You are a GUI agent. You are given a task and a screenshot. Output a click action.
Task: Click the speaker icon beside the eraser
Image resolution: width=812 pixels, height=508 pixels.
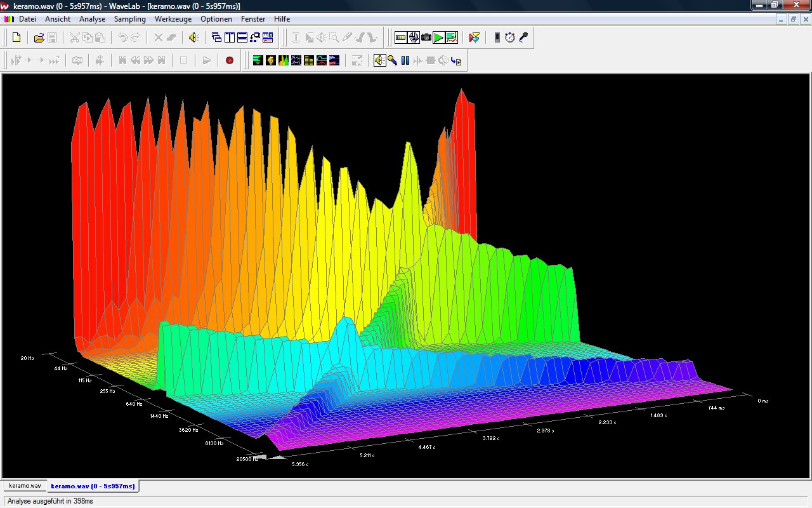coord(193,37)
